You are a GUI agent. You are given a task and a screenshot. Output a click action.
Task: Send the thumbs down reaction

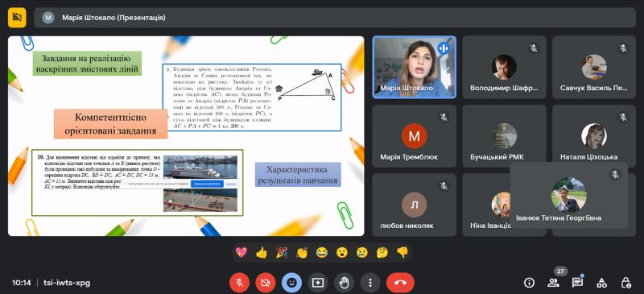coord(402,252)
